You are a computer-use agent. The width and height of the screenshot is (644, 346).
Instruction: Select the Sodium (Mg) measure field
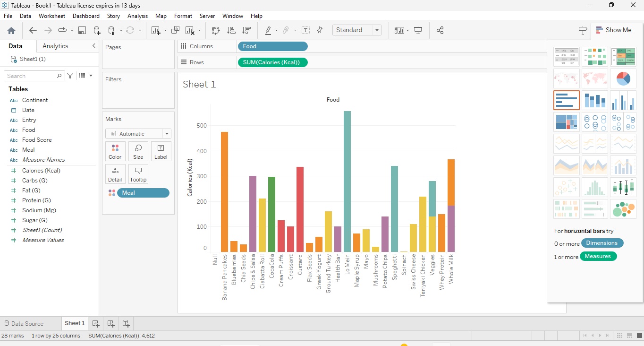[39, 210]
